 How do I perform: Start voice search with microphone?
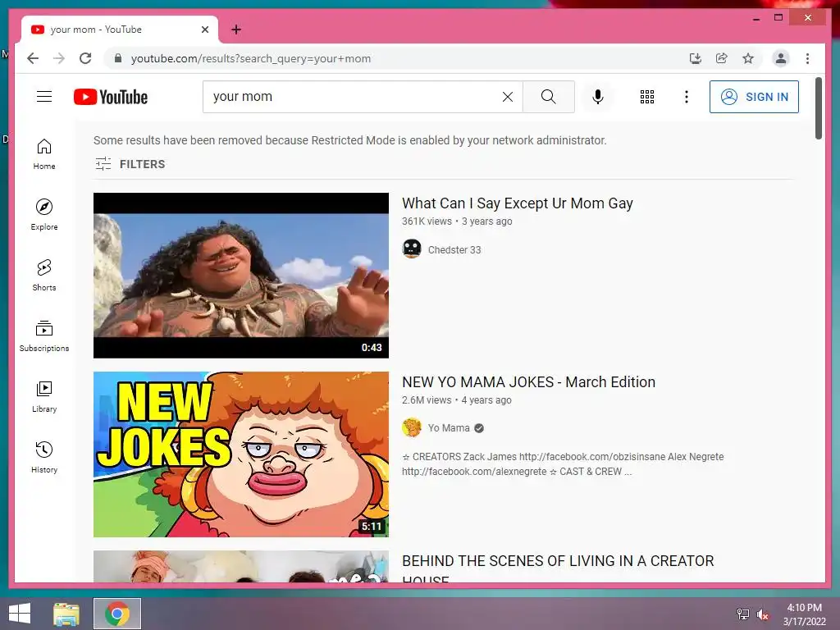click(598, 97)
